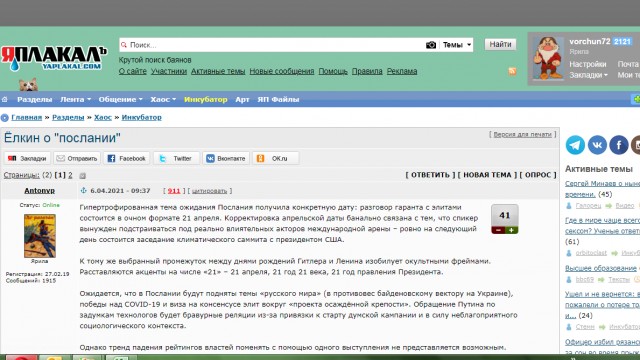Click the green plus icon at navbar right
The height and width of the screenshot is (360, 640).
636,99
